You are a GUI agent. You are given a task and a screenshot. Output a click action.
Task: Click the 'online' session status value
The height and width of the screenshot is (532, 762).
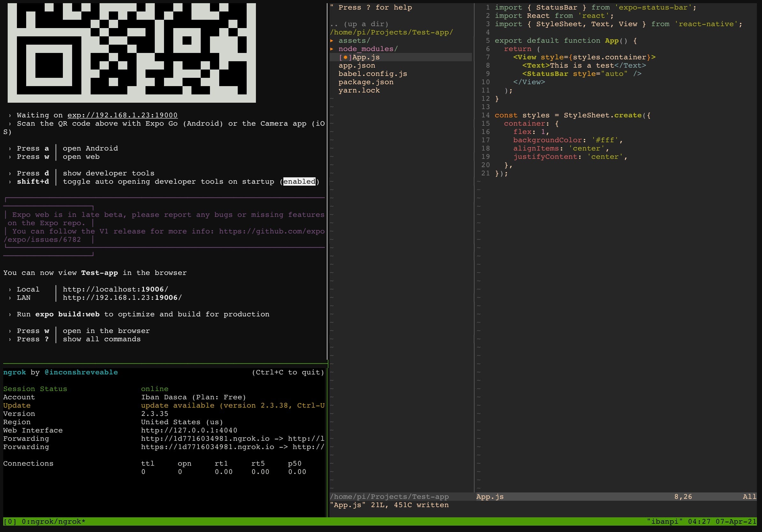pyautogui.click(x=155, y=389)
